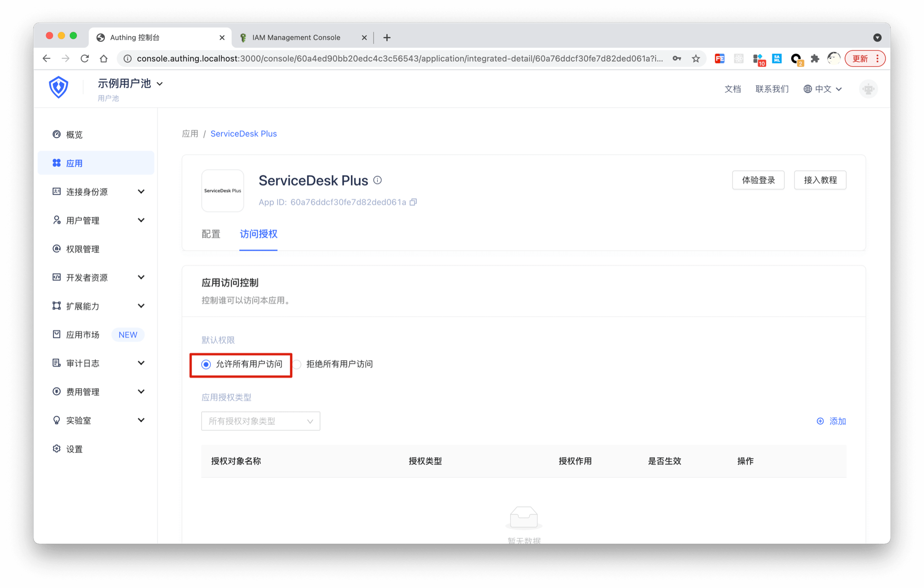Switch to the 配置 tab
The width and height of the screenshot is (924, 588).
211,234
